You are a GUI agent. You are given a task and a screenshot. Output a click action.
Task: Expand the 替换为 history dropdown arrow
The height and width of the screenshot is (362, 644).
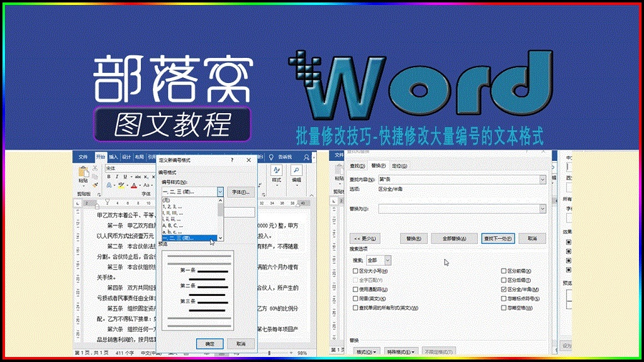[543, 209]
